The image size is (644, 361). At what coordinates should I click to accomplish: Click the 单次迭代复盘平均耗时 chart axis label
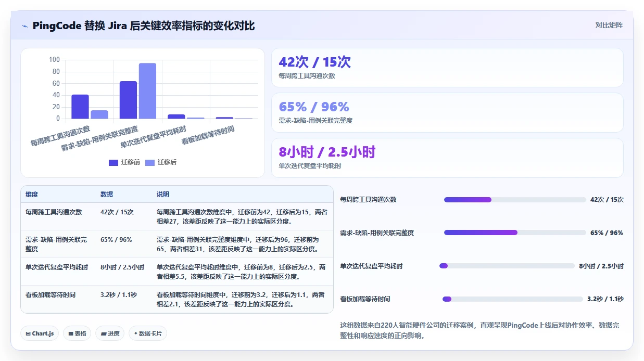pos(154,136)
